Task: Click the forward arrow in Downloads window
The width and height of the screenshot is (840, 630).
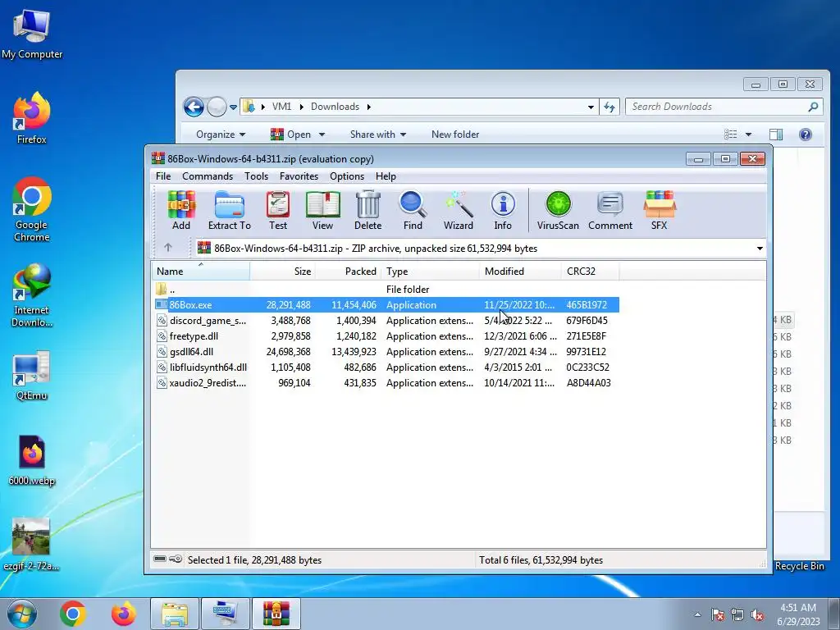Action: pos(217,107)
